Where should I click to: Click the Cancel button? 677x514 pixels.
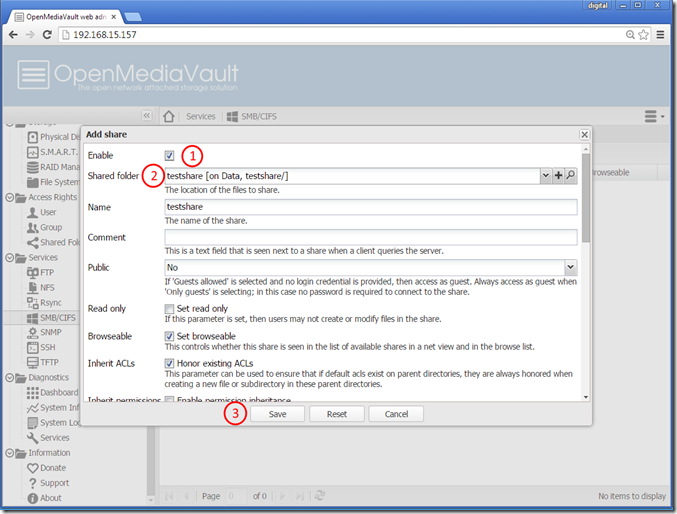click(396, 414)
